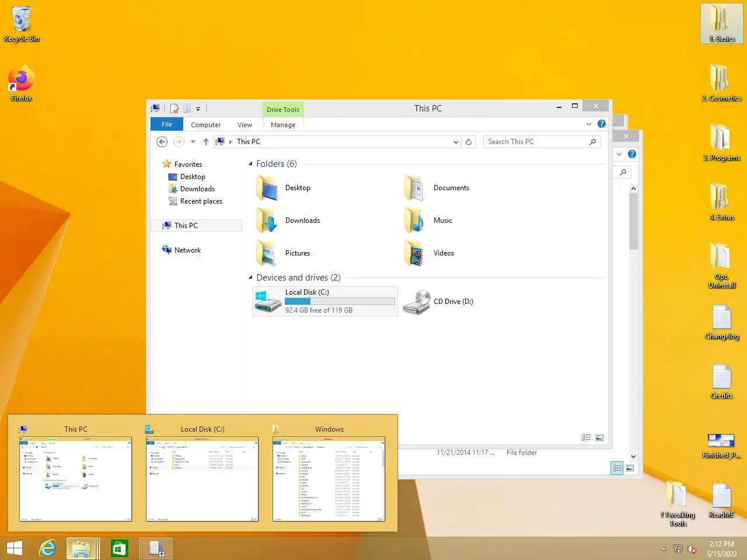The image size is (747, 560).
Task: Expand address bar previous locations dropdown
Action: tap(456, 142)
